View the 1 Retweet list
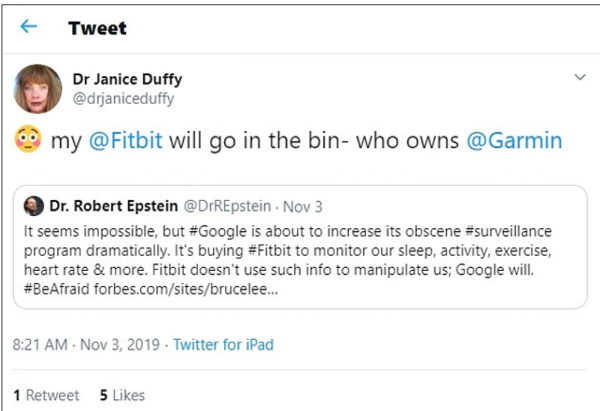Viewport: 600px width, 411px height. [x=46, y=395]
